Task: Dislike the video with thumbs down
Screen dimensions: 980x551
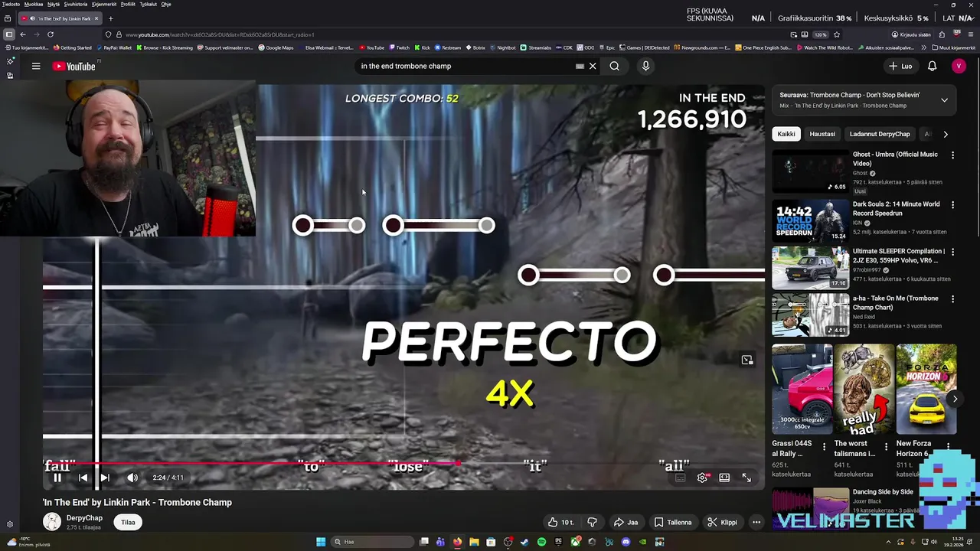Action: tap(592, 523)
